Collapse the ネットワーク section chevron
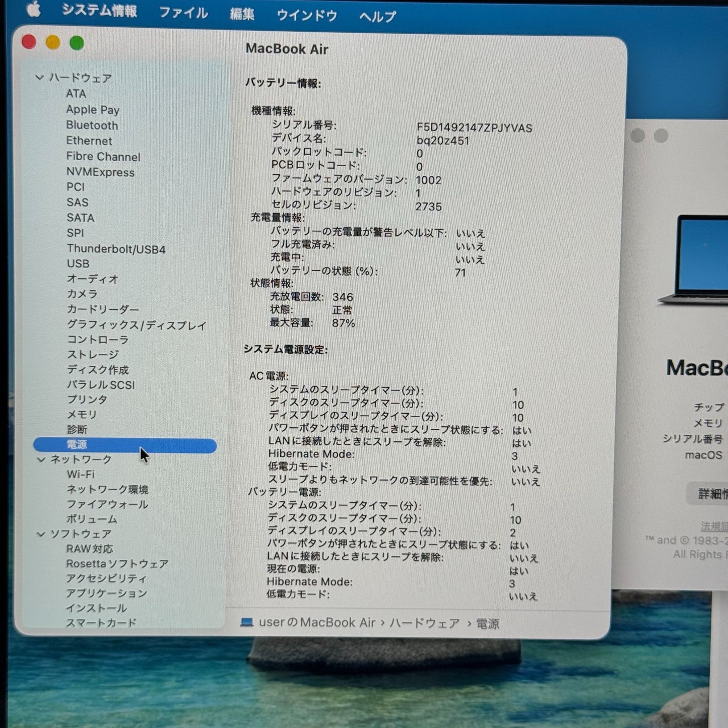Viewport: 728px width, 728px height. [41, 459]
